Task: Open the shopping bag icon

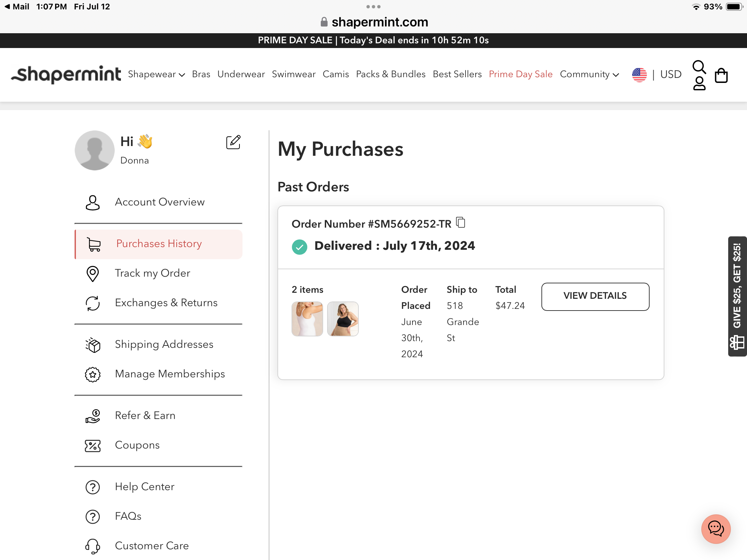Action: (x=721, y=75)
